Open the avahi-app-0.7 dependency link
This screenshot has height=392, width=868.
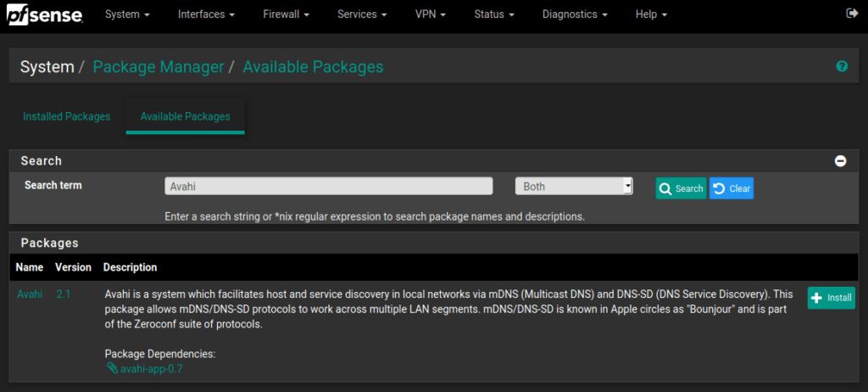(152, 368)
